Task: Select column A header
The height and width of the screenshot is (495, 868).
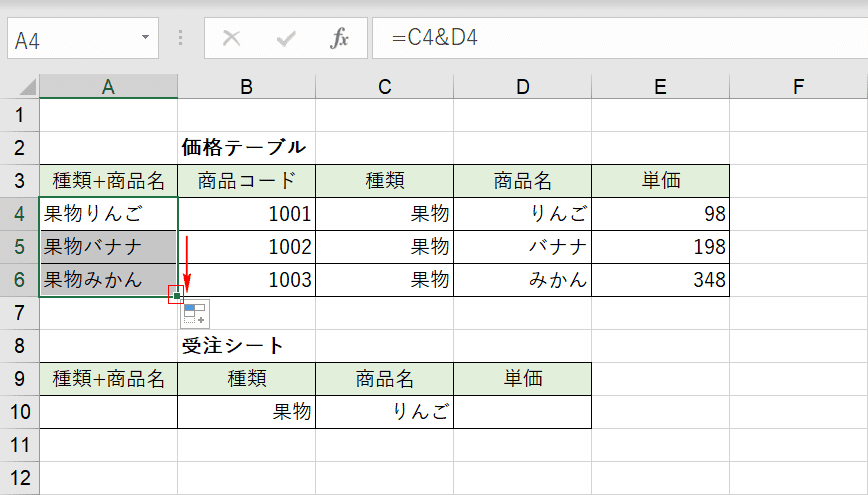Action: pos(108,87)
